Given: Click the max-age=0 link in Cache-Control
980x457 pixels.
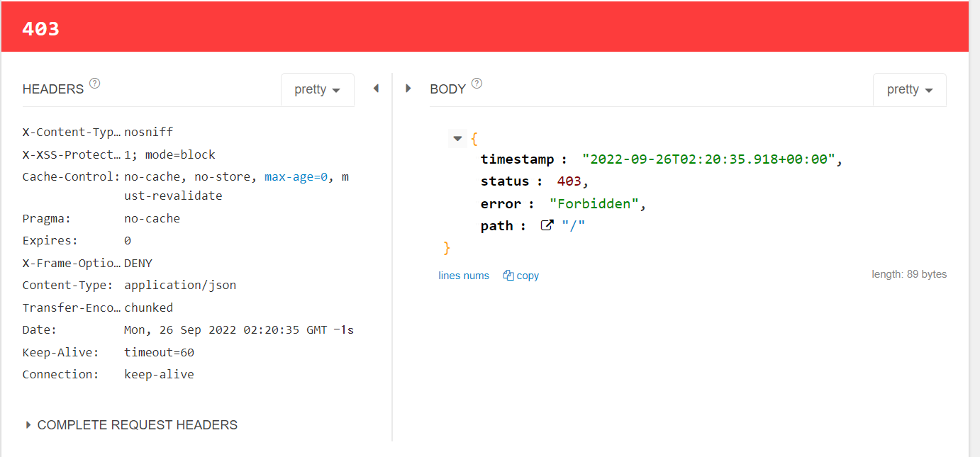Looking at the screenshot, I should (296, 176).
